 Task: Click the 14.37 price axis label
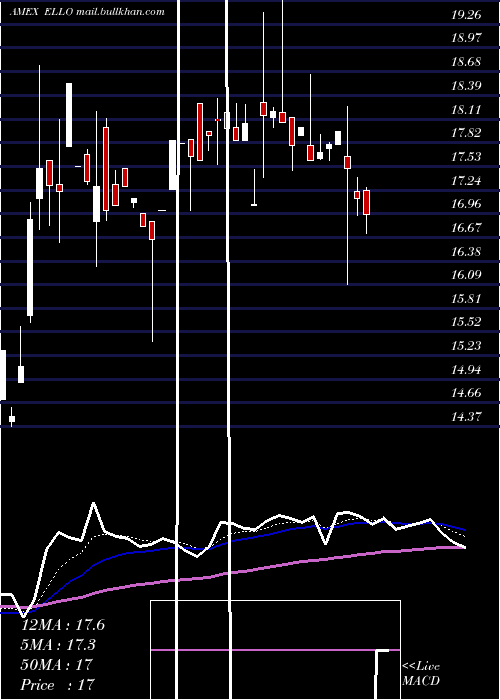(x=466, y=417)
